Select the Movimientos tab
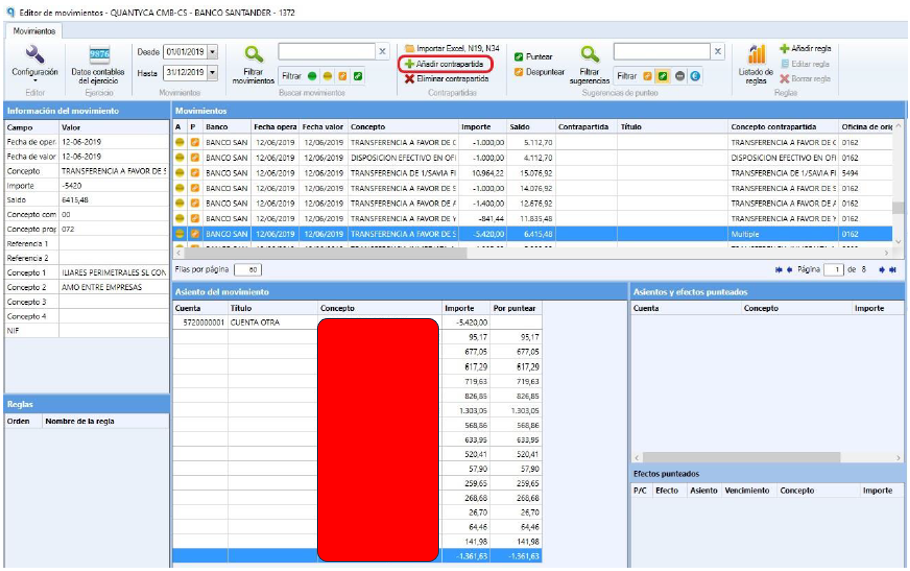Screen dimensions: 910x571 pos(34,31)
